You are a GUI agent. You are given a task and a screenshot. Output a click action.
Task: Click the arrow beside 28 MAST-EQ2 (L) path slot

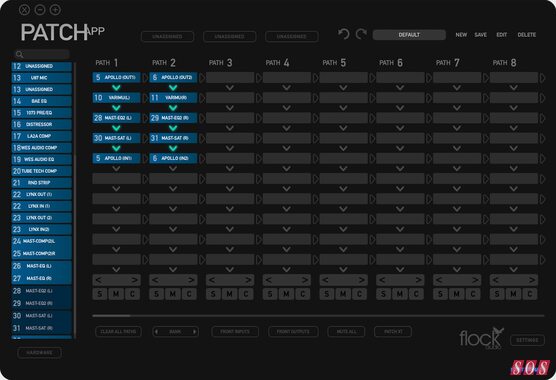point(145,118)
